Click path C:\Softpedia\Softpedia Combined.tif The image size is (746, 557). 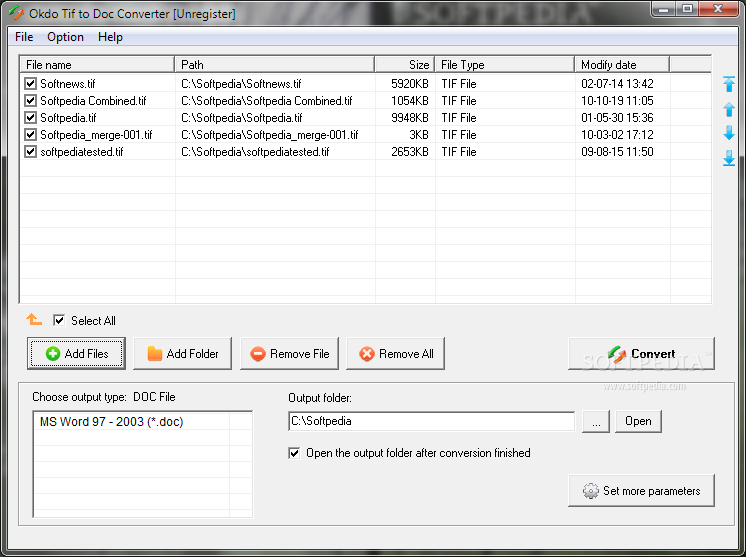[x=267, y=101]
